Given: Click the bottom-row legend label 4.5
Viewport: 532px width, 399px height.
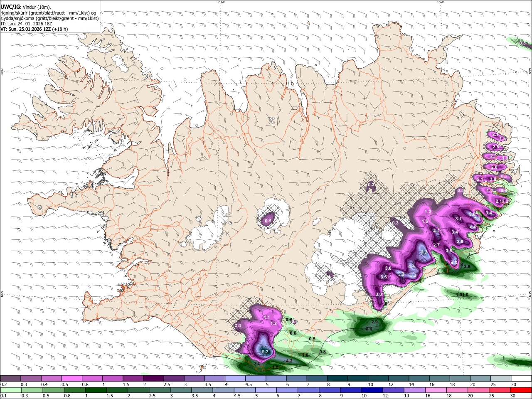Looking at the screenshot, I should (236, 396).
